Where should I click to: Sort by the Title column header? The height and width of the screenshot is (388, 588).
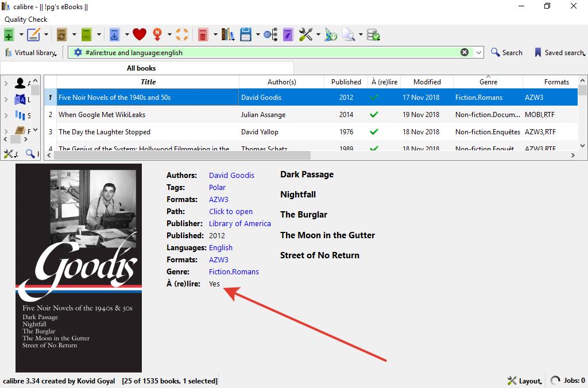[x=148, y=82]
